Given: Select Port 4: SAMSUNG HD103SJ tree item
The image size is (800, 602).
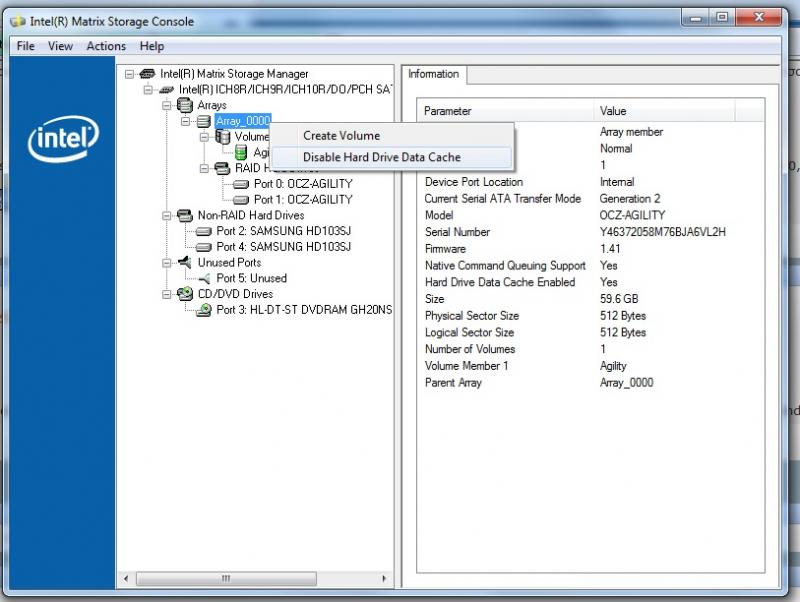Looking at the screenshot, I should pos(284,247).
